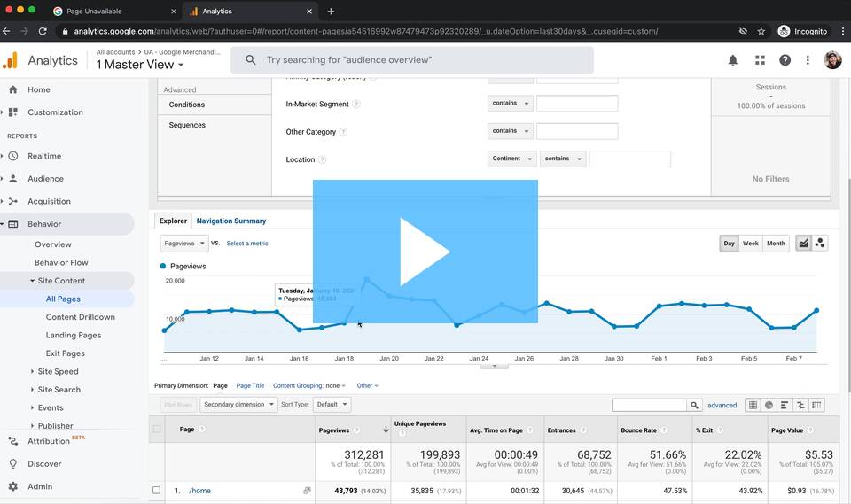Tick the select-all header checkbox
The height and width of the screenshot is (504, 851).
pyautogui.click(x=157, y=429)
